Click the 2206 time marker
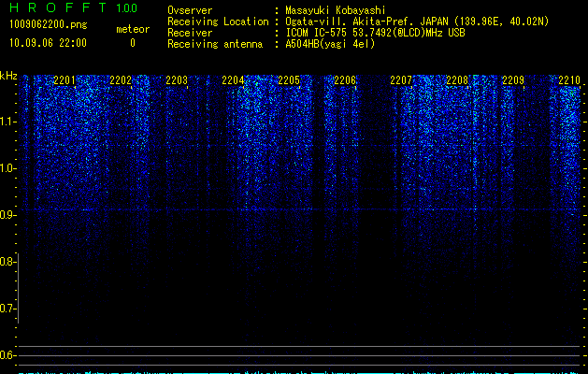 point(345,80)
